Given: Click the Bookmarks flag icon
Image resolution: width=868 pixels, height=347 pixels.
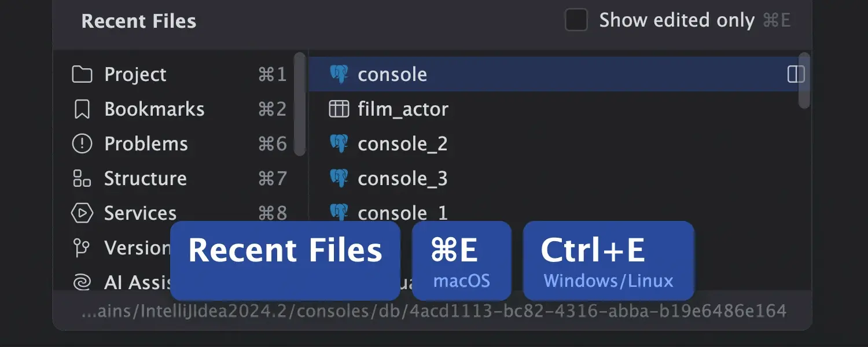Looking at the screenshot, I should (82, 109).
